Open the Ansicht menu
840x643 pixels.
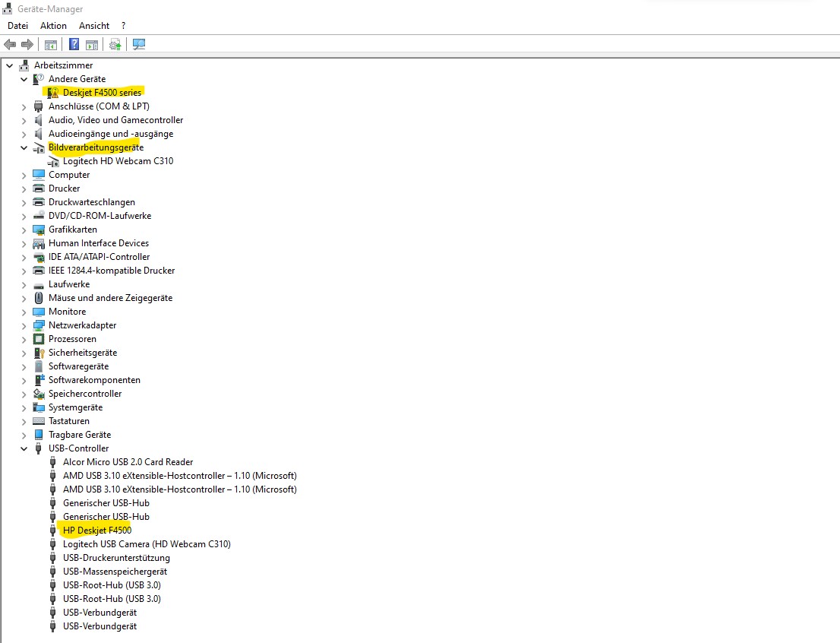tap(94, 26)
